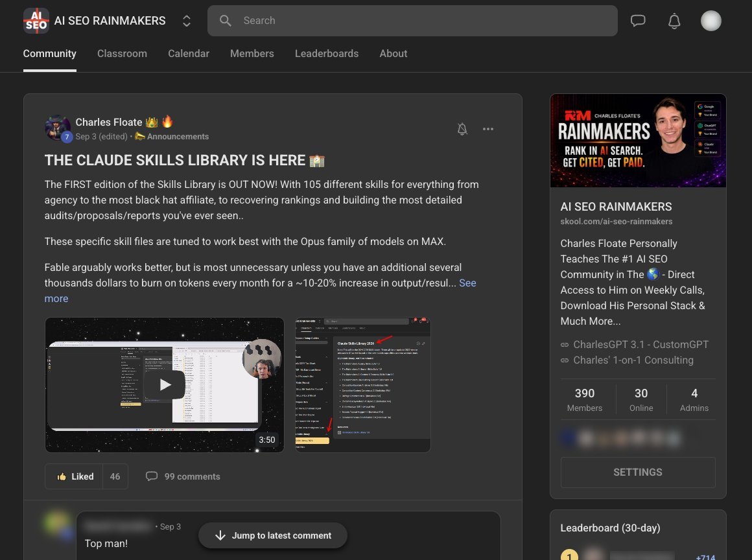
Task: Click Charles Floate's post avatar
Action: pyautogui.click(x=57, y=128)
